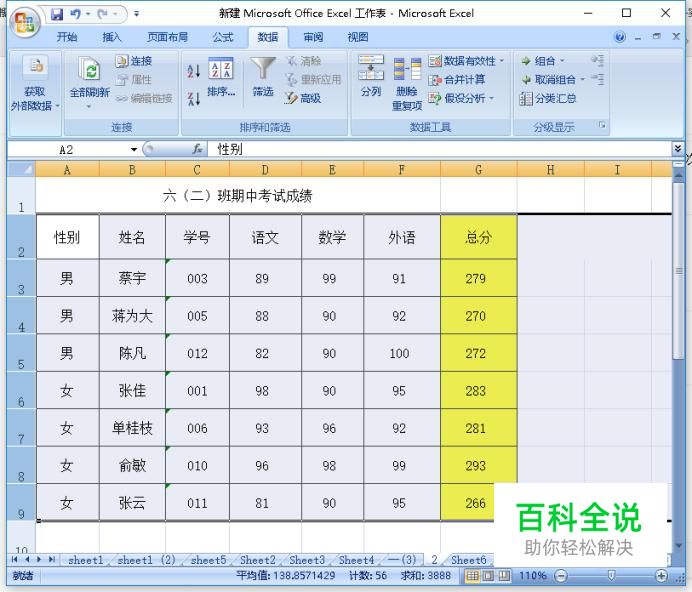The width and height of the screenshot is (692, 592).
Task: Click hide detail icon in 分级显示
Action: pos(598,79)
